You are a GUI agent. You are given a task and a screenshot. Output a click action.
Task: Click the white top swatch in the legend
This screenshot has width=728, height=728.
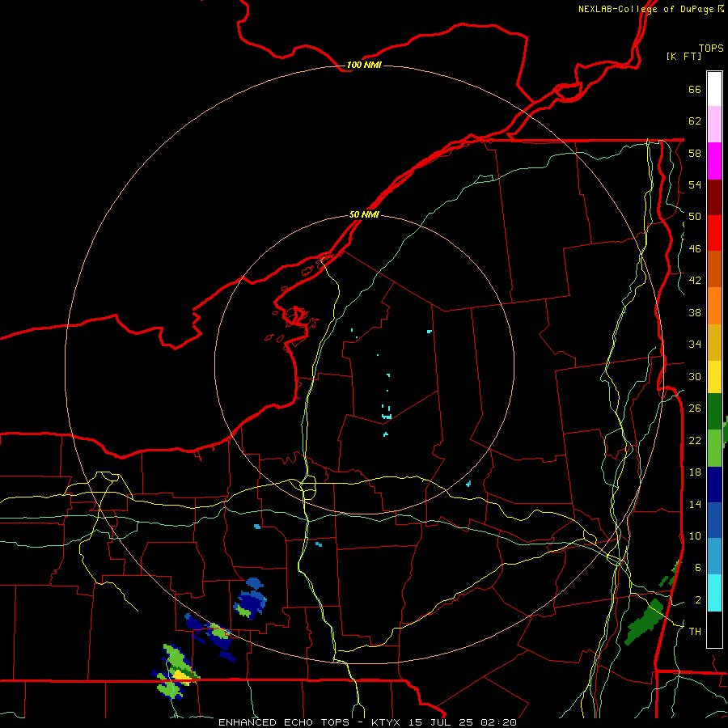(714, 89)
